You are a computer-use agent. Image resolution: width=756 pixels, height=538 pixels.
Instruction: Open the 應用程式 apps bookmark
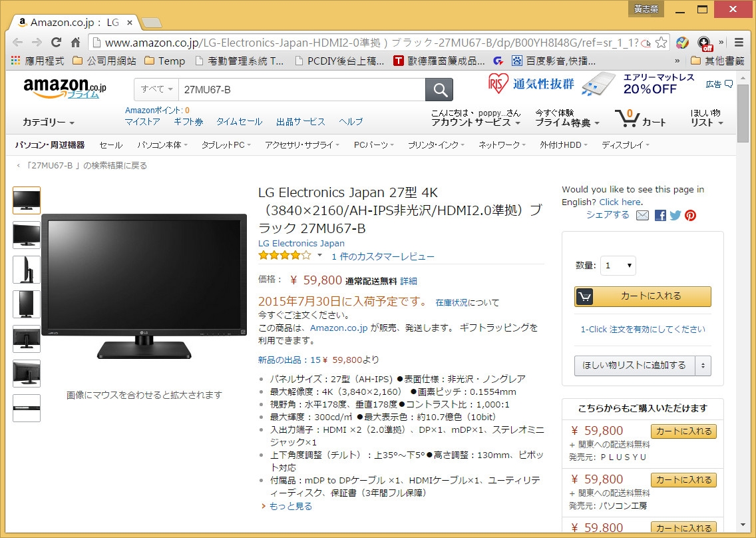click(37, 61)
